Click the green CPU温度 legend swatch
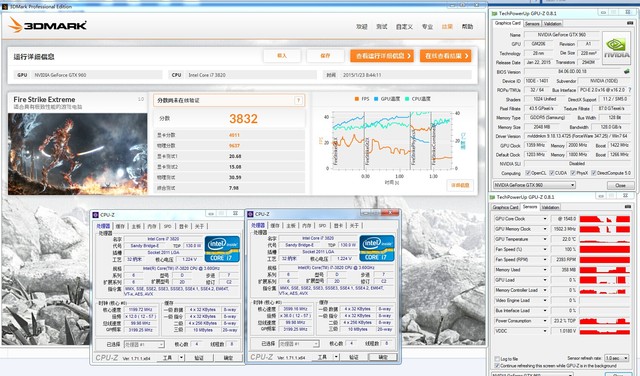 tap(407, 99)
